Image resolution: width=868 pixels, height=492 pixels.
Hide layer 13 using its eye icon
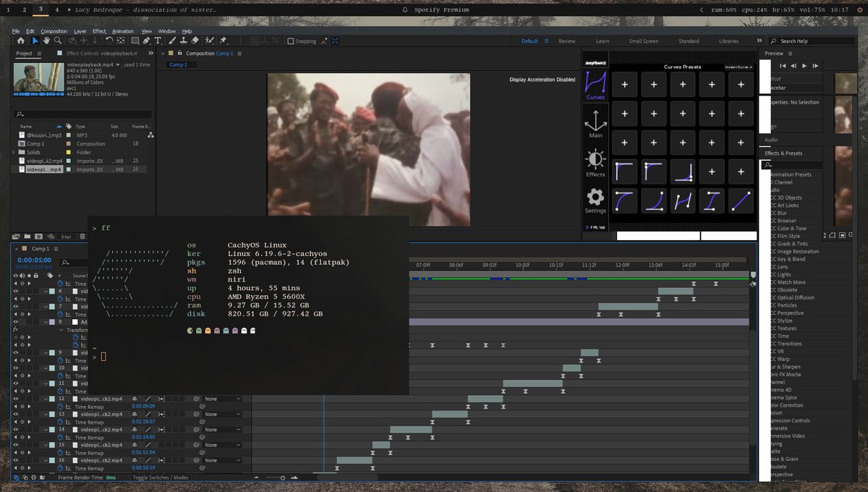coord(16,414)
